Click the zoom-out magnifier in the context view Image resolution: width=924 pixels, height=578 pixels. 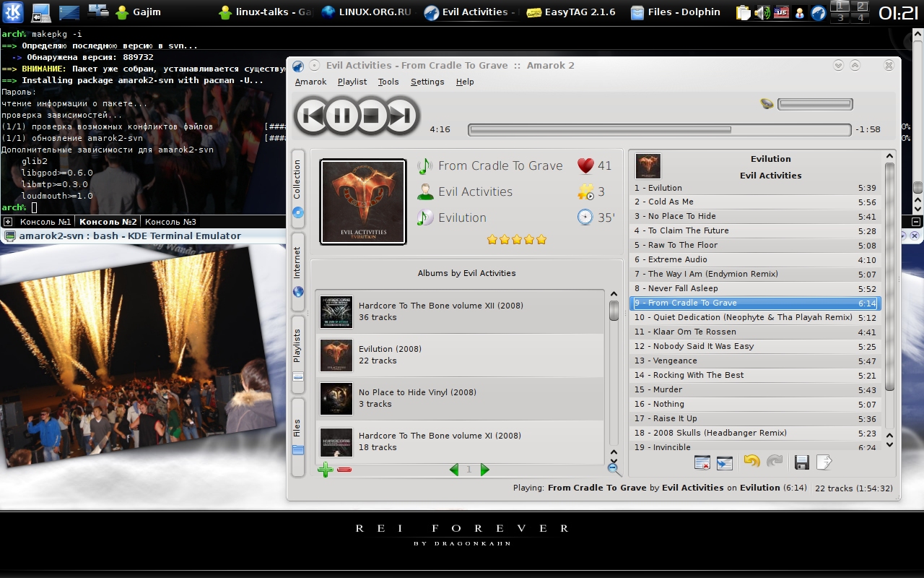tap(614, 469)
